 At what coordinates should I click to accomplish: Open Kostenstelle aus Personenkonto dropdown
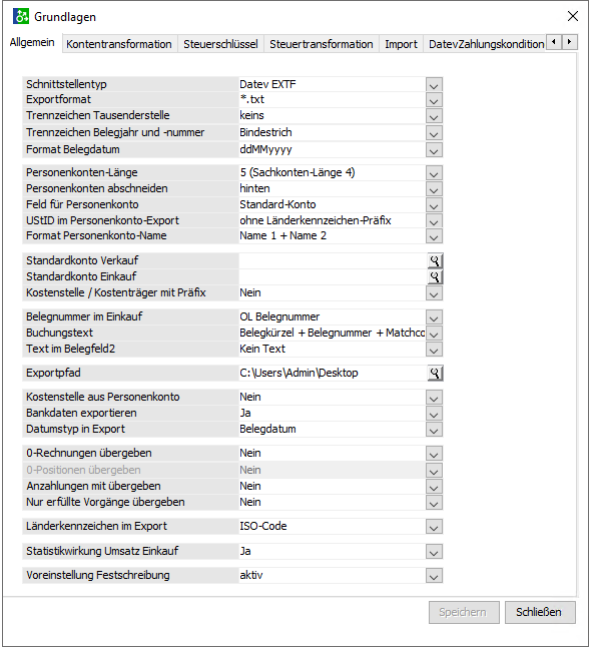pos(434,397)
